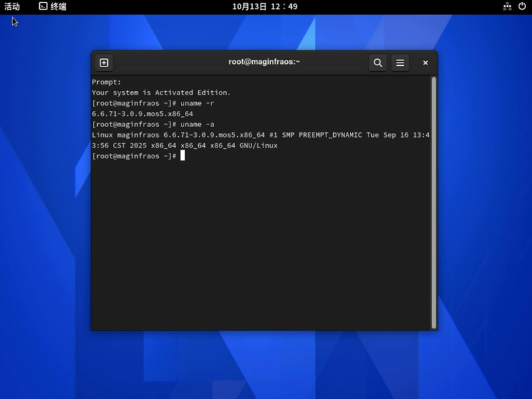Click the "Prompt:" line in terminal
The width and height of the screenshot is (532, 399).
point(106,82)
